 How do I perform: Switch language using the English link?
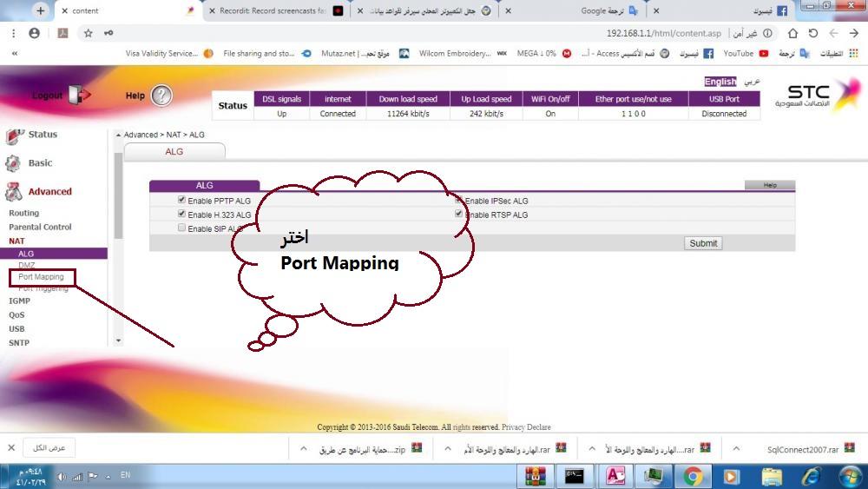coord(720,82)
